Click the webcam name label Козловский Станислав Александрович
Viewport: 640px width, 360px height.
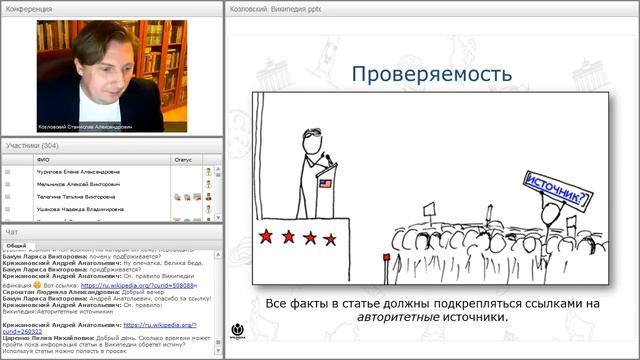coord(85,127)
